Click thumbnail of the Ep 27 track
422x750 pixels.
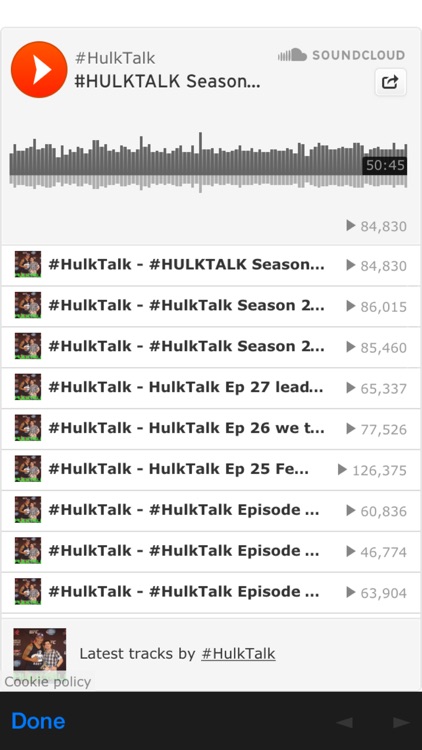pos(28,387)
